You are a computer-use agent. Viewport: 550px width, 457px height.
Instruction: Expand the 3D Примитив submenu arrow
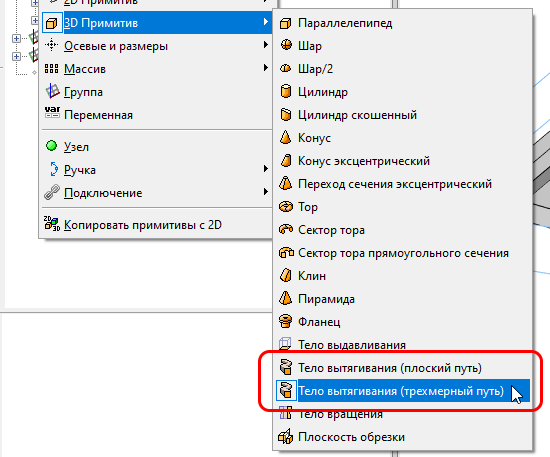point(266,22)
